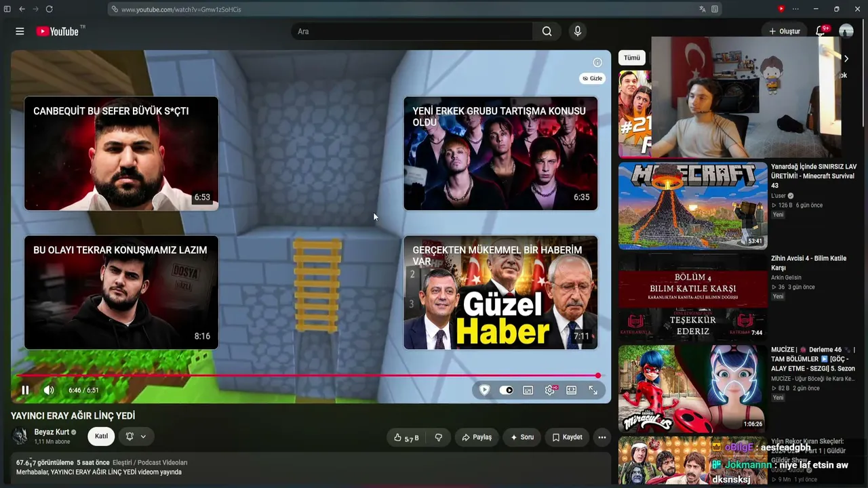Image resolution: width=868 pixels, height=488 pixels.
Task: Open Yanardağ İçinde SINIRSIZ LAV video title
Action: coord(814,176)
